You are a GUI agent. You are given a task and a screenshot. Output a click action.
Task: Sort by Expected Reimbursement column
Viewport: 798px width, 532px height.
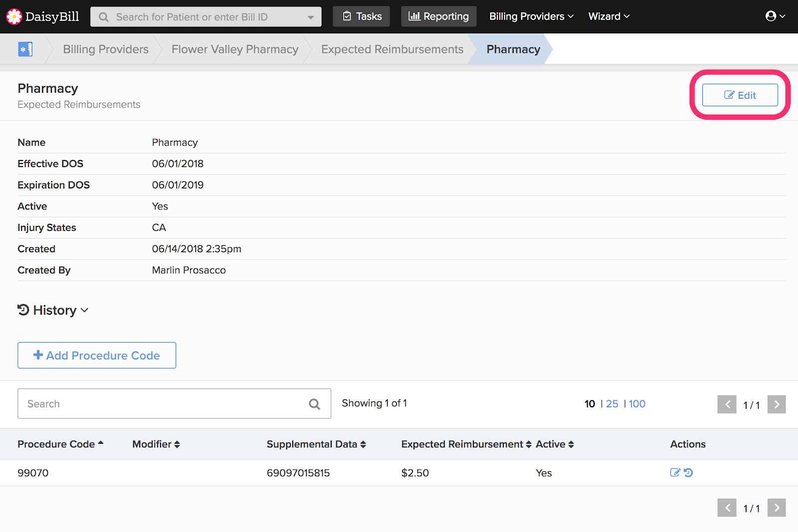point(466,444)
